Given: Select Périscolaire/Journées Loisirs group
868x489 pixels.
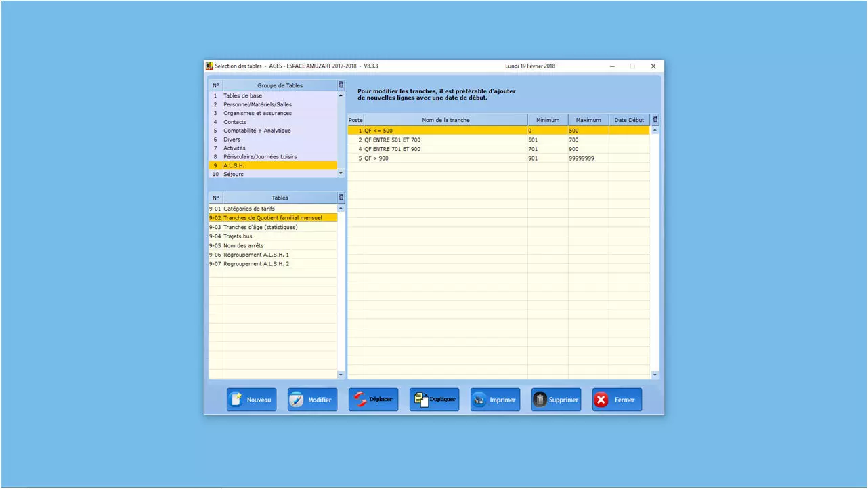Looking at the screenshot, I should pyautogui.click(x=272, y=156).
